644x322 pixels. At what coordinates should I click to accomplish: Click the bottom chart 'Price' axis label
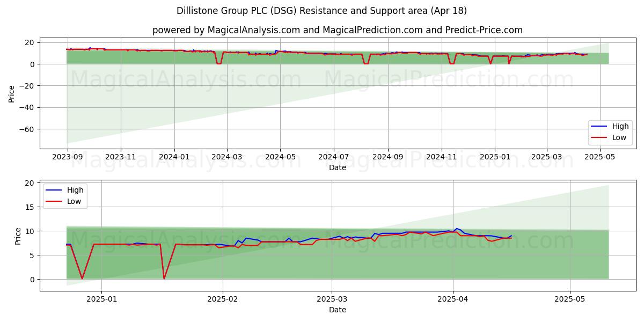[x=18, y=236]
